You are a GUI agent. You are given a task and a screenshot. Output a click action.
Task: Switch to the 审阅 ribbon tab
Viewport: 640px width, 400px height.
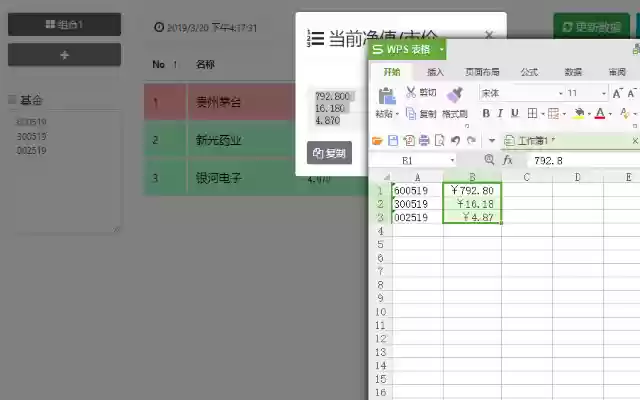[x=617, y=72]
